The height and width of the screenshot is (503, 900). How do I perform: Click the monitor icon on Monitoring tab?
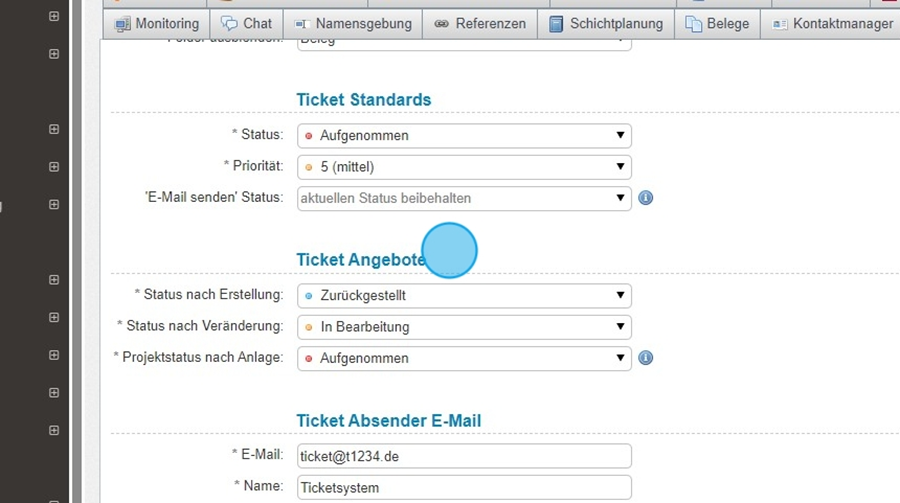point(122,24)
